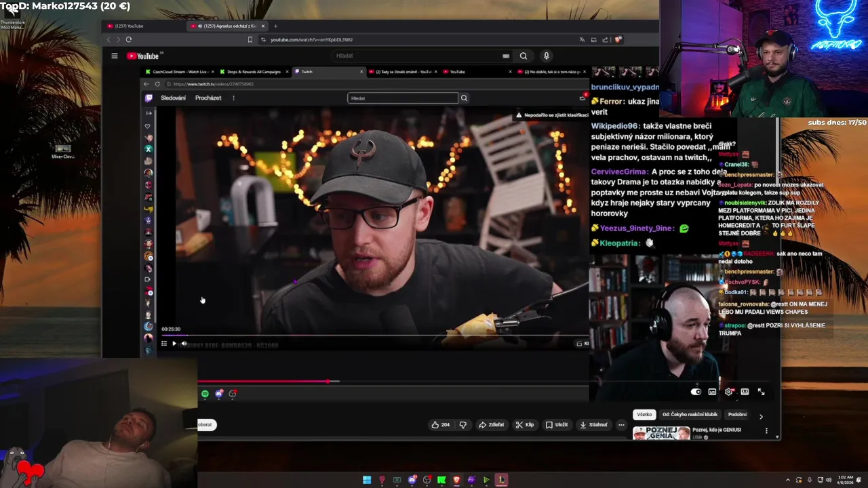Click the 'Stiahnuť' download button
The height and width of the screenshot is (488, 868).
coord(593,425)
